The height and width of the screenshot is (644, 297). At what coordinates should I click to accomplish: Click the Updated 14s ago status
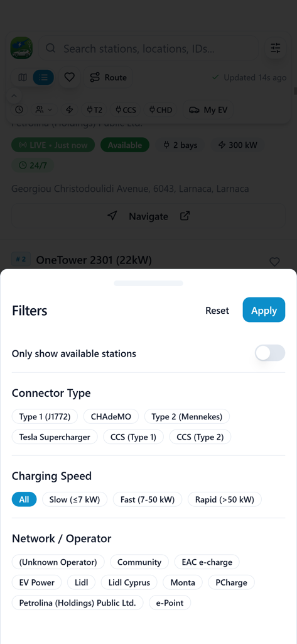point(249,77)
